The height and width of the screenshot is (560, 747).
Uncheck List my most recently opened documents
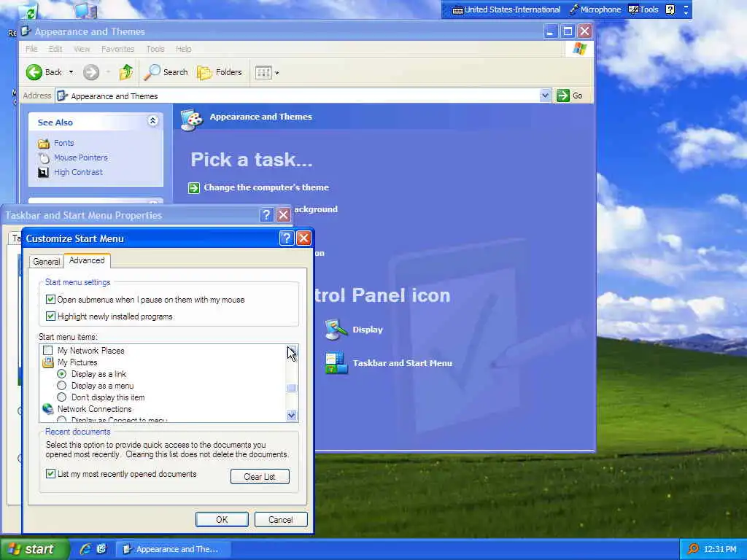pyautogui.click(x=50, y=474)
